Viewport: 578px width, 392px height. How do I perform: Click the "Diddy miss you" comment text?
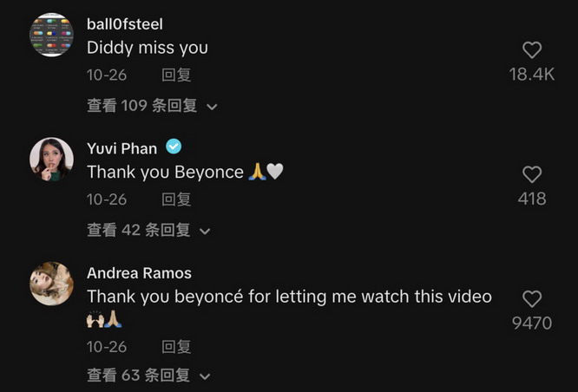[x=148, y=48]
